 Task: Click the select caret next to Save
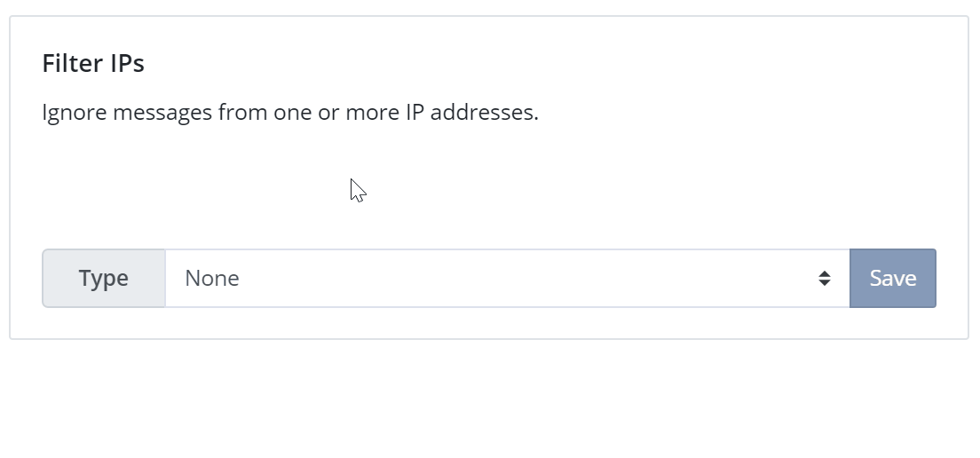tap(825, 279)
